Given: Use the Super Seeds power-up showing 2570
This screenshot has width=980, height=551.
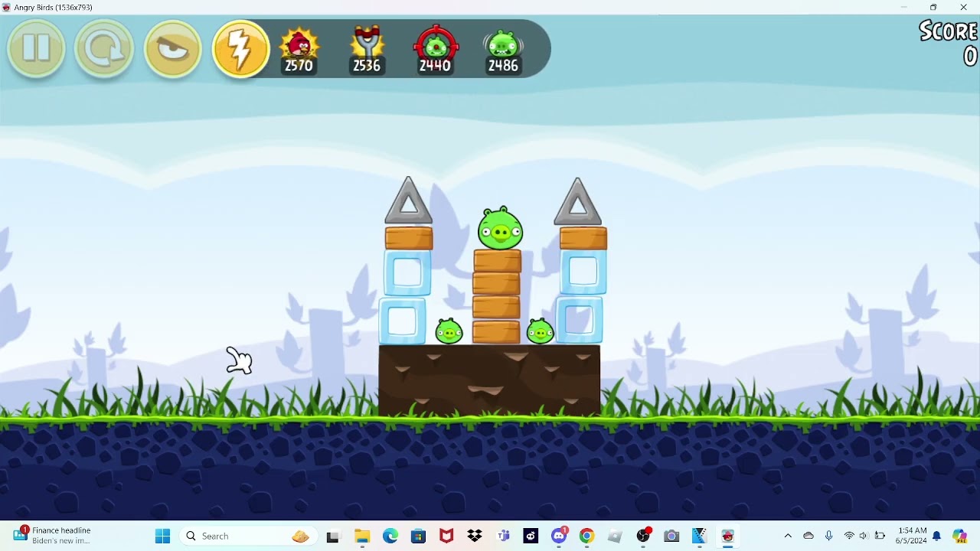Looking at the screenshot, I should 299,50.
